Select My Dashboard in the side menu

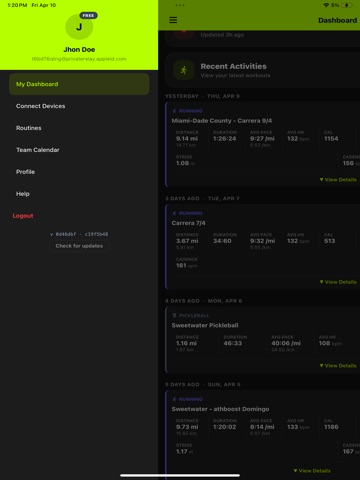pyautogui.click(x=79, y=84)
